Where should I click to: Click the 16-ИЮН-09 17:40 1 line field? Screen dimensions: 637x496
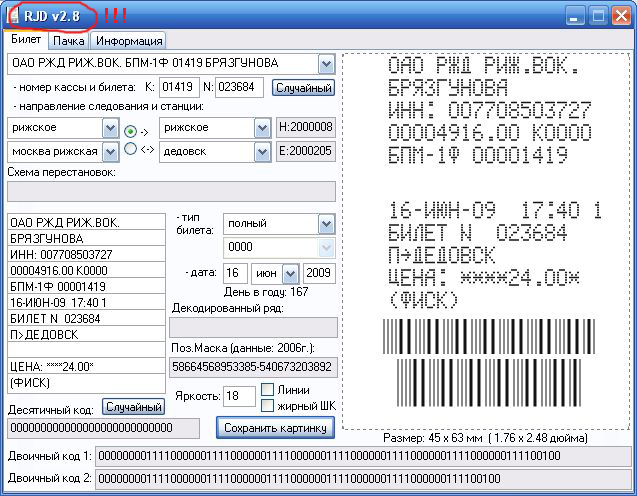(x=87, y=302)
